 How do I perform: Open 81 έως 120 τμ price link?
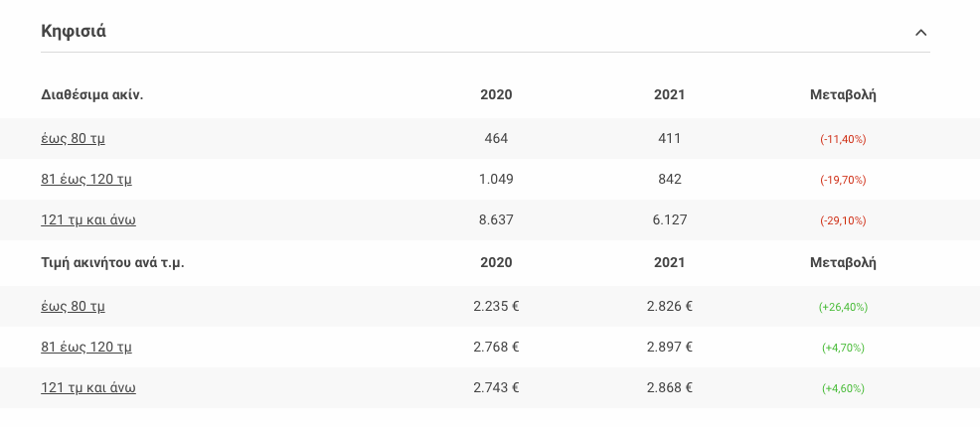(x=86, y=347)
